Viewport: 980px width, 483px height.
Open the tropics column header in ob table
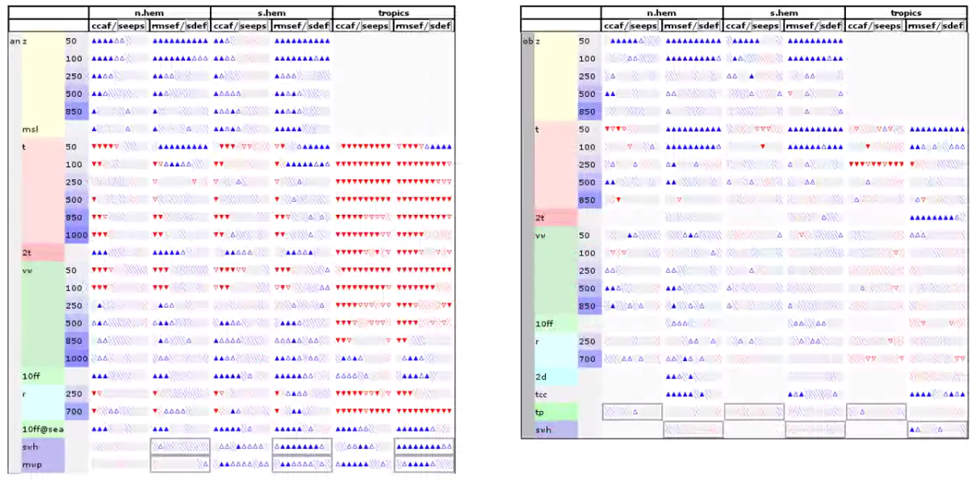coord(905,13)
